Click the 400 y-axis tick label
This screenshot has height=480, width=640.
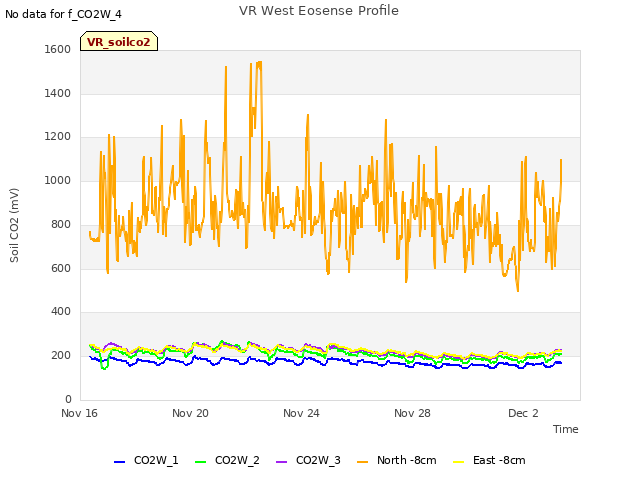(61, 312)
